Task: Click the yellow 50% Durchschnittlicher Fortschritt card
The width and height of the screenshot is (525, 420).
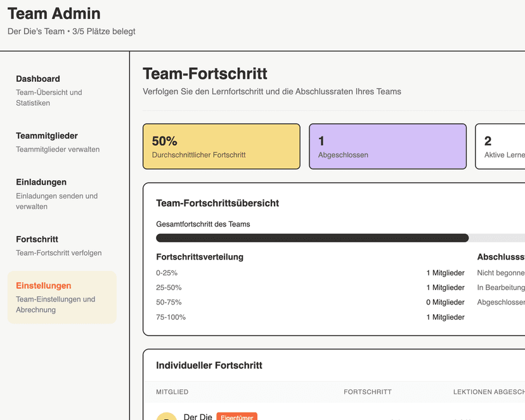Action: tap(221, 146)
